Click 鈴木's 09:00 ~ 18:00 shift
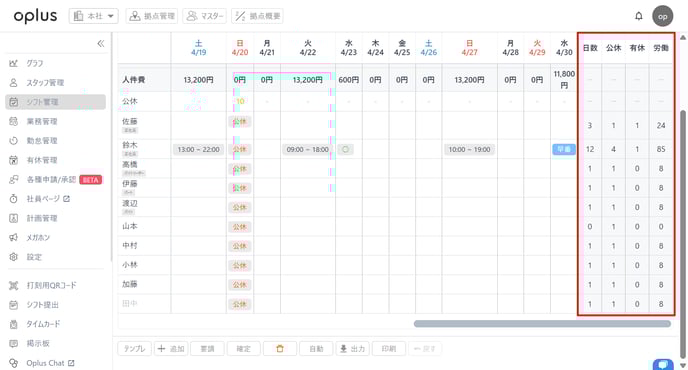 (308, 150)
